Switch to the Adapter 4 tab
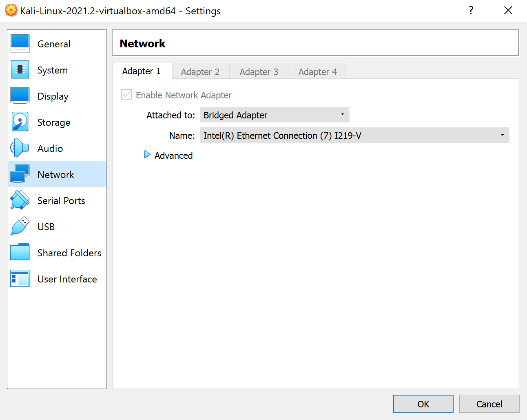The height and width of the screenshot is (420, 527). pos(318,72)
